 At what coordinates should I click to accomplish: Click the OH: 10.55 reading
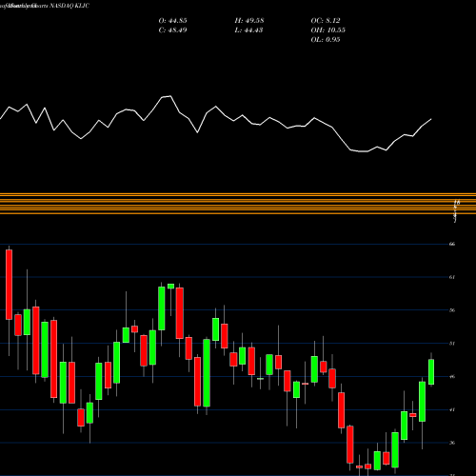pos(328,30)
